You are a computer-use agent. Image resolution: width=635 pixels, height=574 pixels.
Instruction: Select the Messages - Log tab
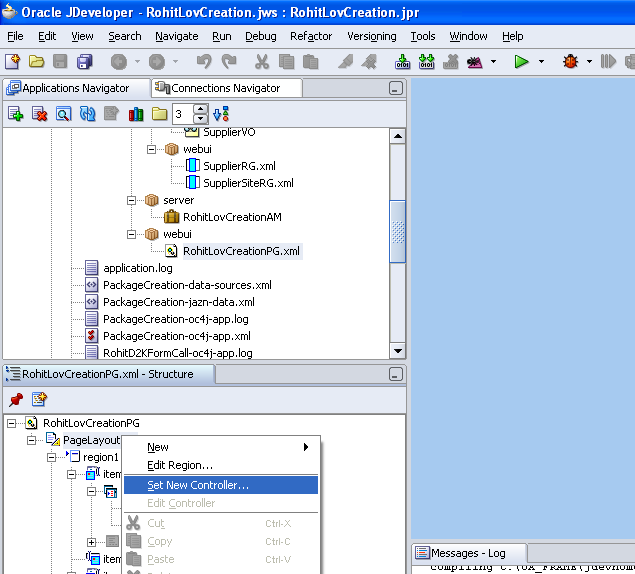tap(469, 553)
